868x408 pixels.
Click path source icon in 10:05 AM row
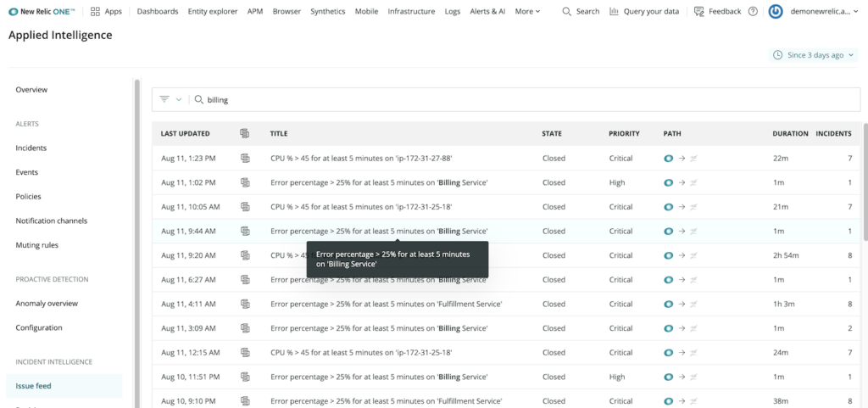tap(668, 206)
